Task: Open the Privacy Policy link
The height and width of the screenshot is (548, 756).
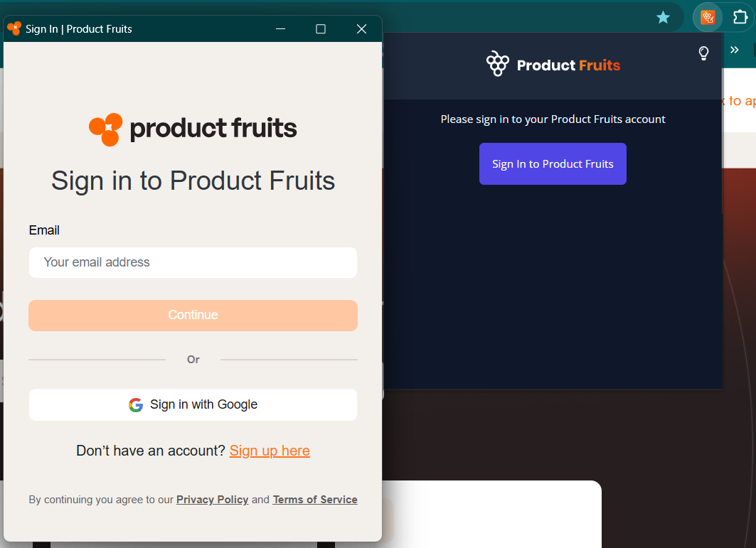Action: click(212, 500)
